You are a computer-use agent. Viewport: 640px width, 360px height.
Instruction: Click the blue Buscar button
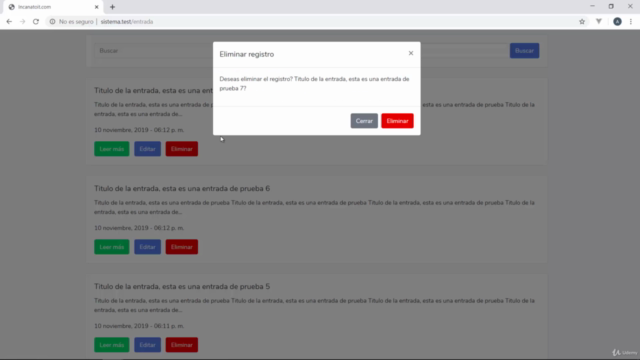pyautogui.click(x=524, y=51)
